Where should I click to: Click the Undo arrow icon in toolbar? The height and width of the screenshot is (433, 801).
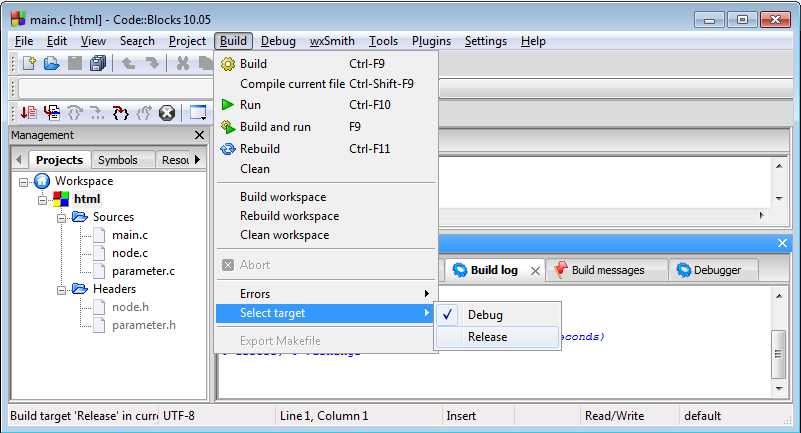click(128, 64)
